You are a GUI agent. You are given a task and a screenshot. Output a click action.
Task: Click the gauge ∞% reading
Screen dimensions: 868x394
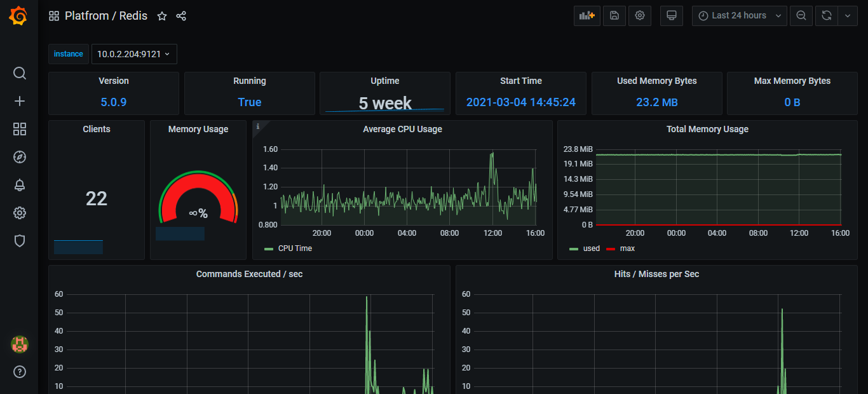[198, 214]
